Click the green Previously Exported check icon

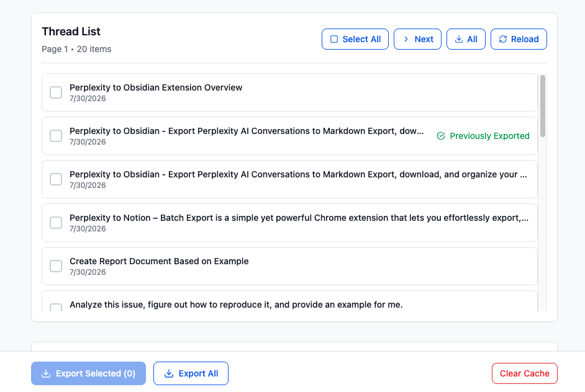click(x=441, y=136)
